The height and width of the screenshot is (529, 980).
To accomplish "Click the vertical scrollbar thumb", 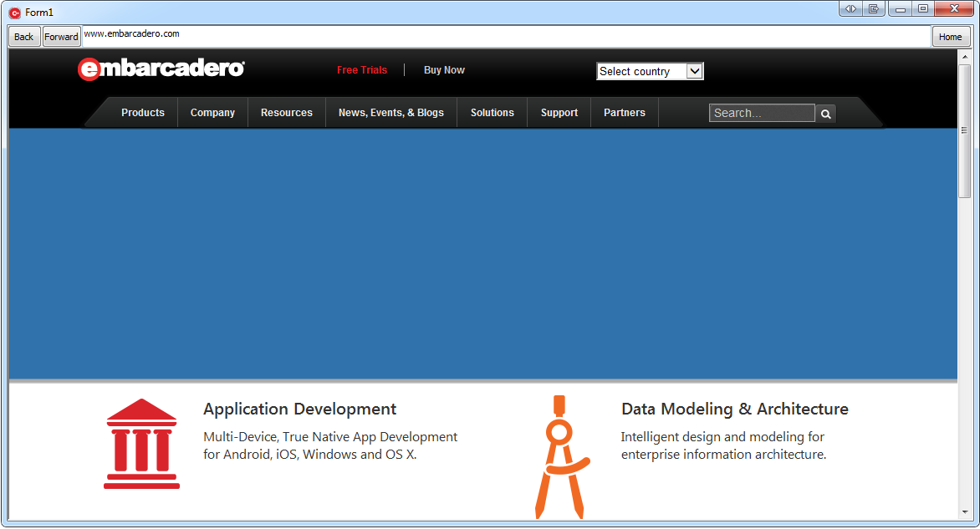I will point(964,130).
